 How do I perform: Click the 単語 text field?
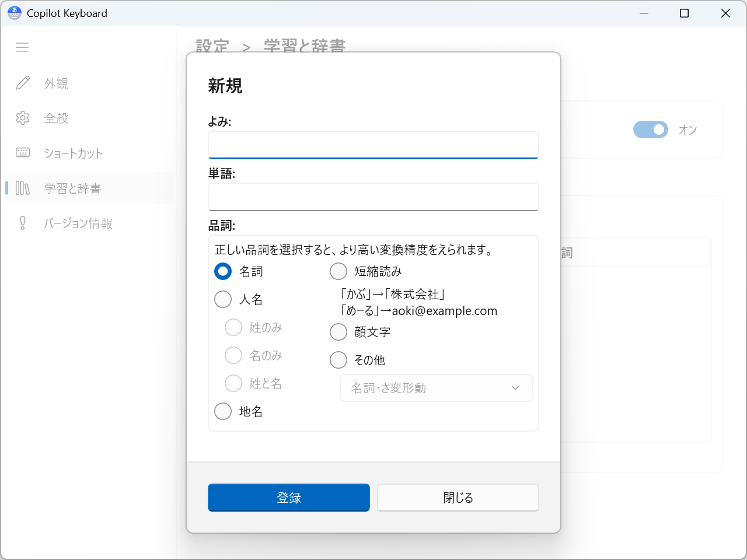pyautogui.click(x=373, y=197)
